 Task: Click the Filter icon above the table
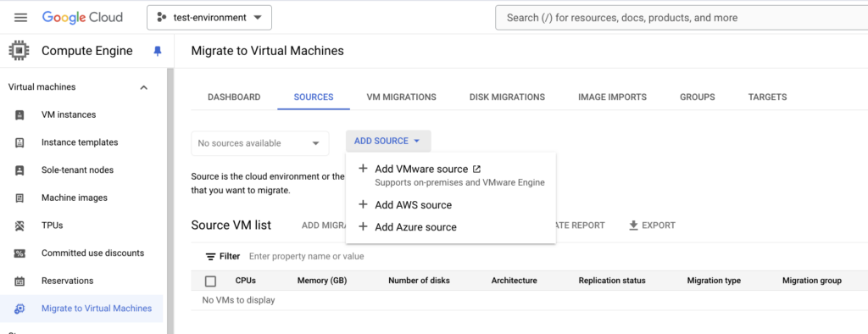tap(210, 257)
